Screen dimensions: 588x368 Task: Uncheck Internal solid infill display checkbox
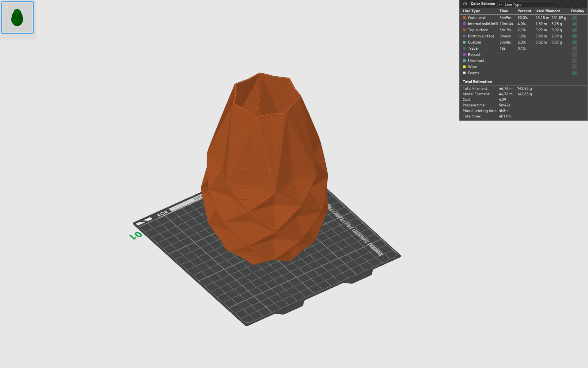[575, 24]
